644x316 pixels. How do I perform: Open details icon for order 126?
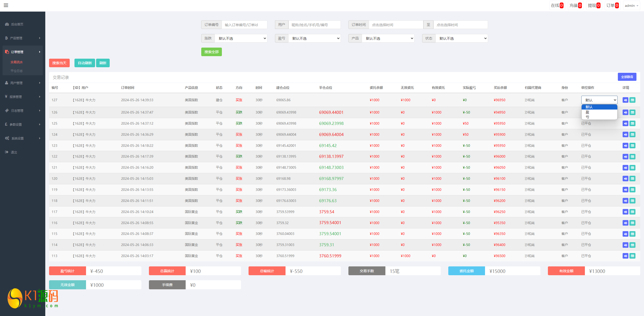[632, 113]
